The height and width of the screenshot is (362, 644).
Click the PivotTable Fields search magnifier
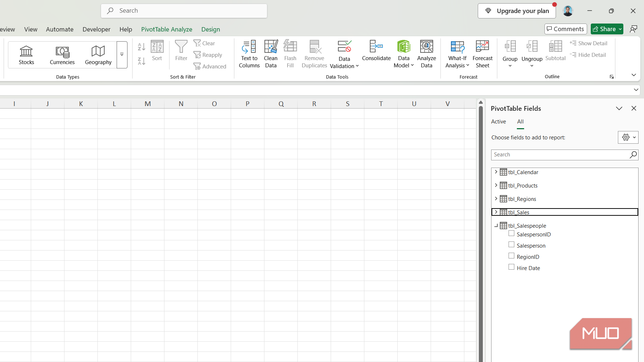pos(633,155)
